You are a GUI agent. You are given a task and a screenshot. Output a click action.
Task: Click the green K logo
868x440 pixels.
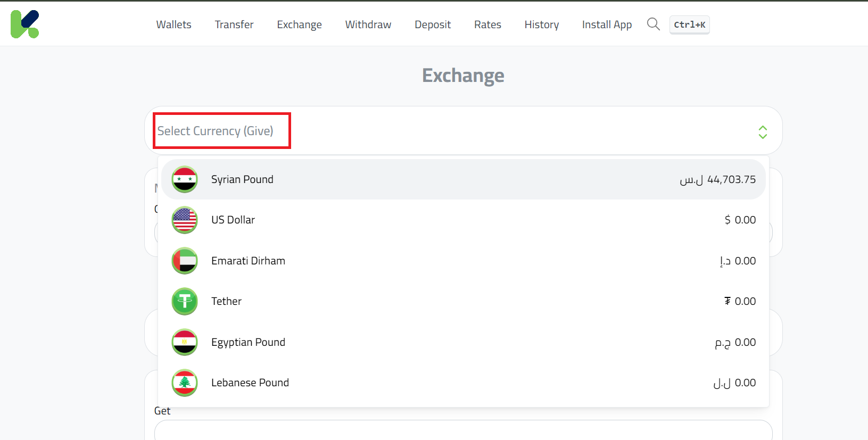pos(25,24)
